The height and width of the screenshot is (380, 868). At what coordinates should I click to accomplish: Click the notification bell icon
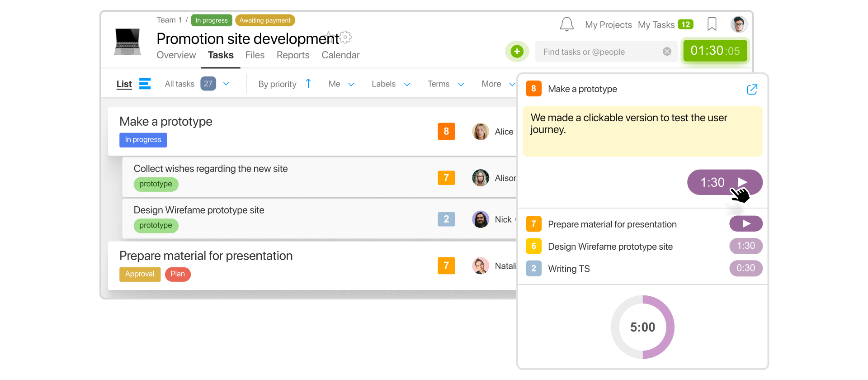coord(566,24)
